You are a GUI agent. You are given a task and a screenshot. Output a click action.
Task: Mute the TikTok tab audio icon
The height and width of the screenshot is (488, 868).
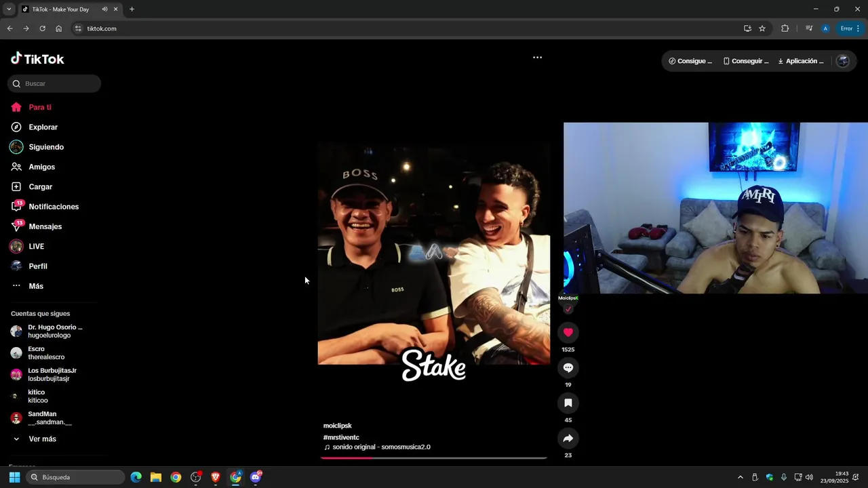[104, 9]
